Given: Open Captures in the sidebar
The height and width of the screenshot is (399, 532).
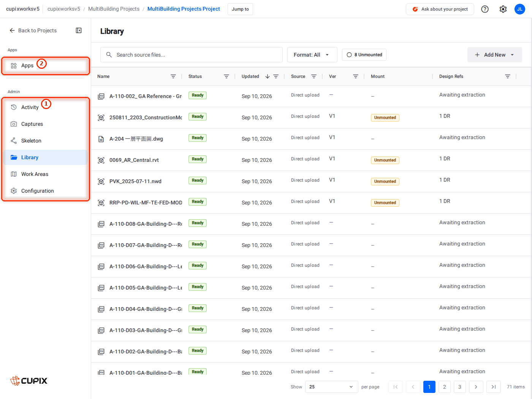Looking at the screenshot, I should click(x=46, y=124).
